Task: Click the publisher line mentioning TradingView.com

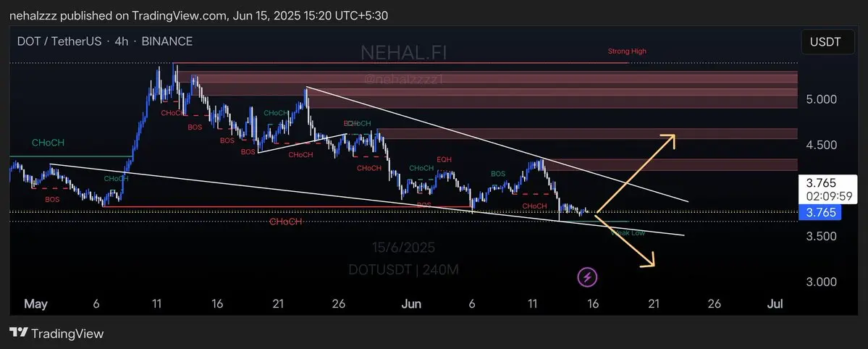Action: click(199, 15)
